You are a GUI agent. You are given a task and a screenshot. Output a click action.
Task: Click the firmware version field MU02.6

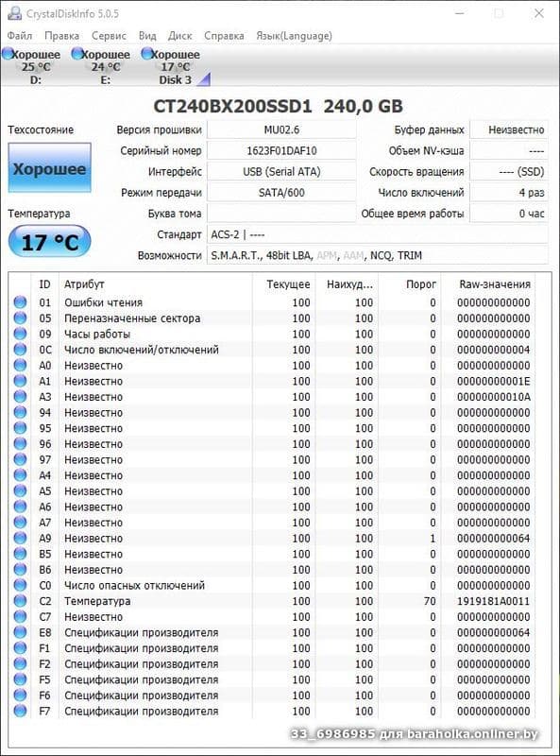pos(281,129)
